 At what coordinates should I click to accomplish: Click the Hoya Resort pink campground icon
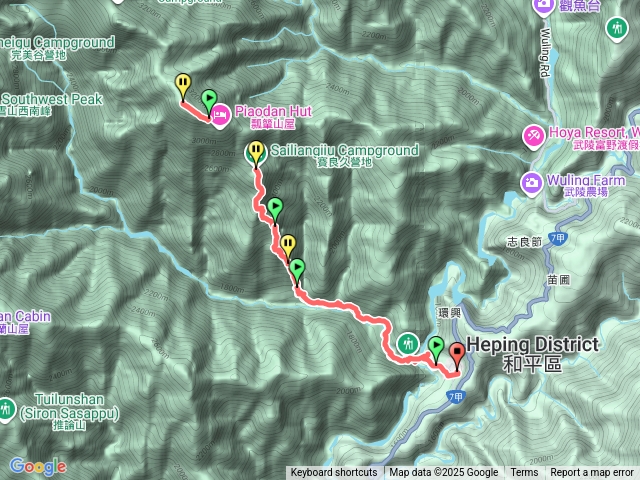[533, 136]
